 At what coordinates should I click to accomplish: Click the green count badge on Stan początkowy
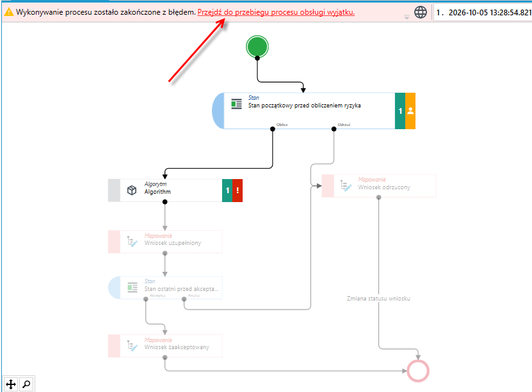(400, 111)
